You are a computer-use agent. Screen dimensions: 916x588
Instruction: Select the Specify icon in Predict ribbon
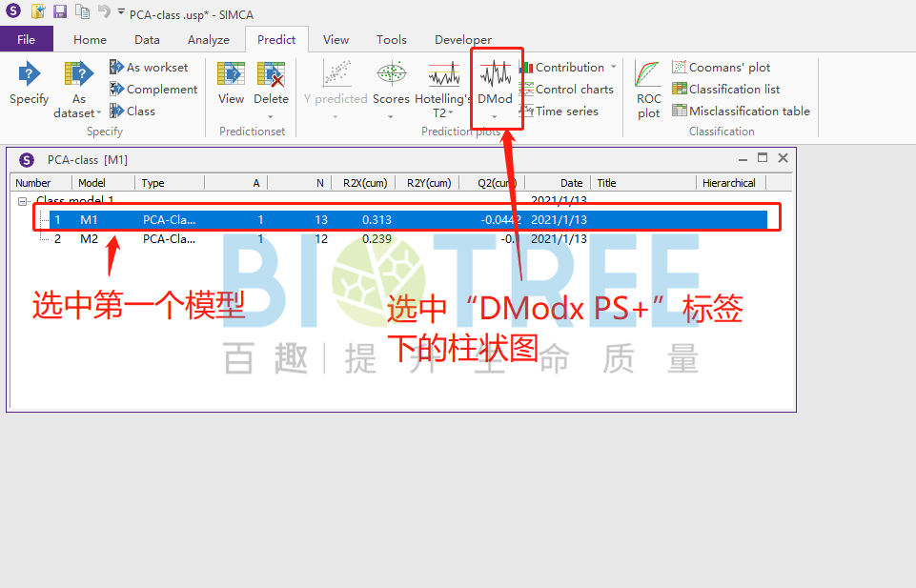click(x=28, y=86)
